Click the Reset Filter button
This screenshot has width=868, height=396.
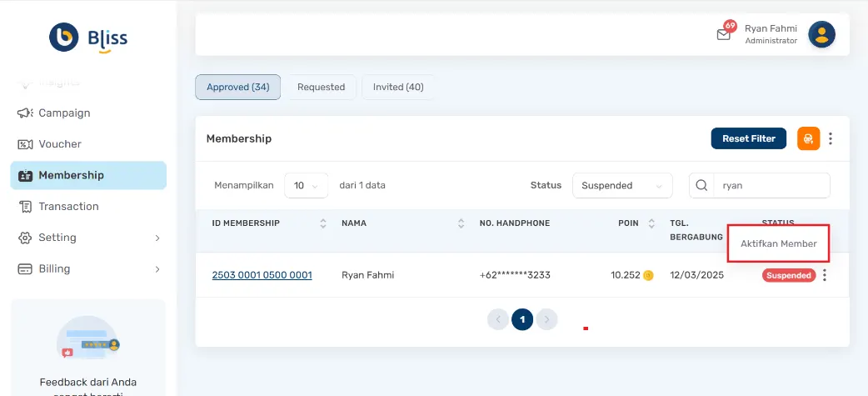(748, 138)
